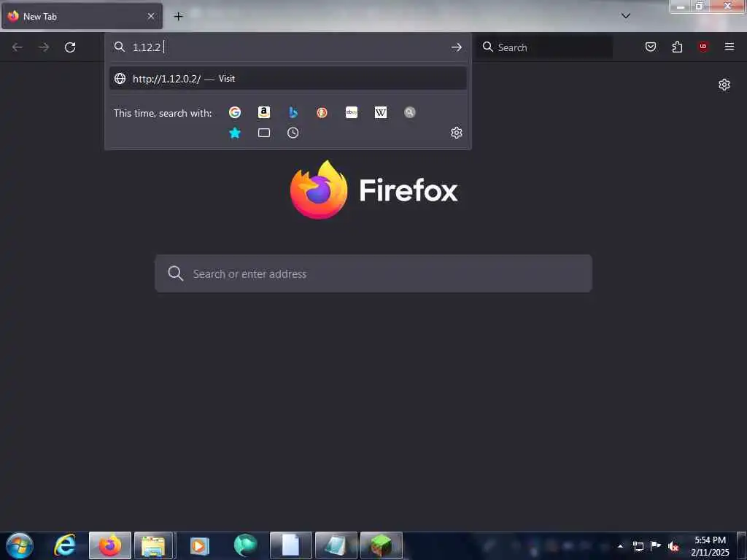Close the New Tab tab

tap(151, 16)
